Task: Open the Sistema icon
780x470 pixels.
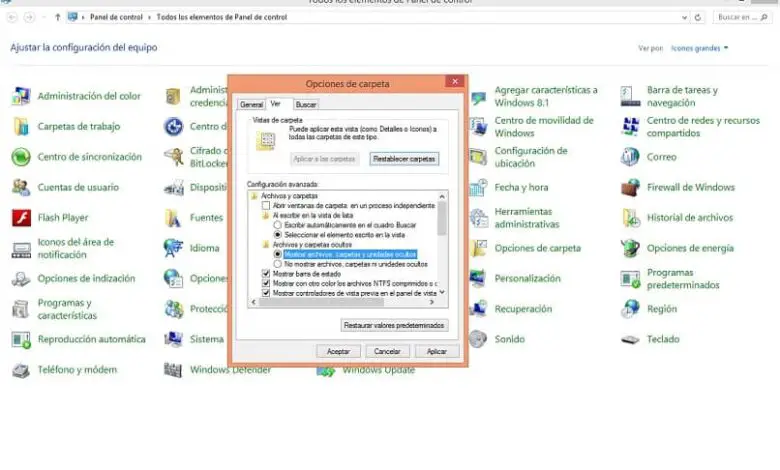Action: tap(173, 339)
